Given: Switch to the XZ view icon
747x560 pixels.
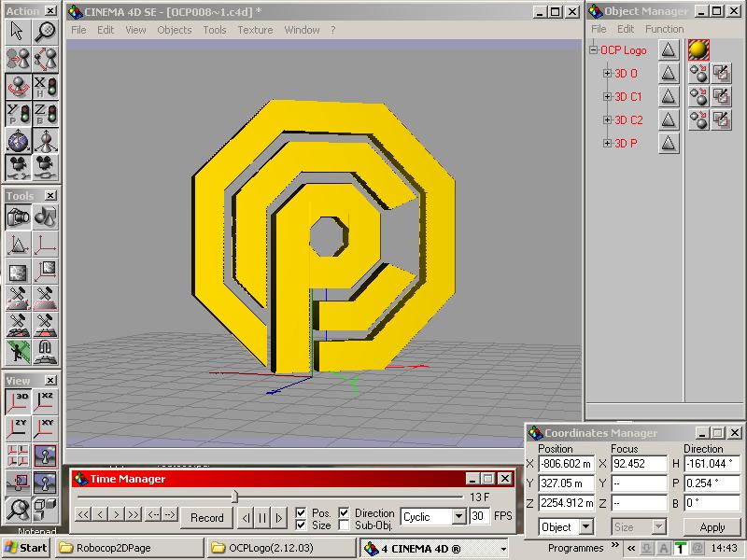Looking at the screenshot, I should pyautogui.click(x=46, y=402).
